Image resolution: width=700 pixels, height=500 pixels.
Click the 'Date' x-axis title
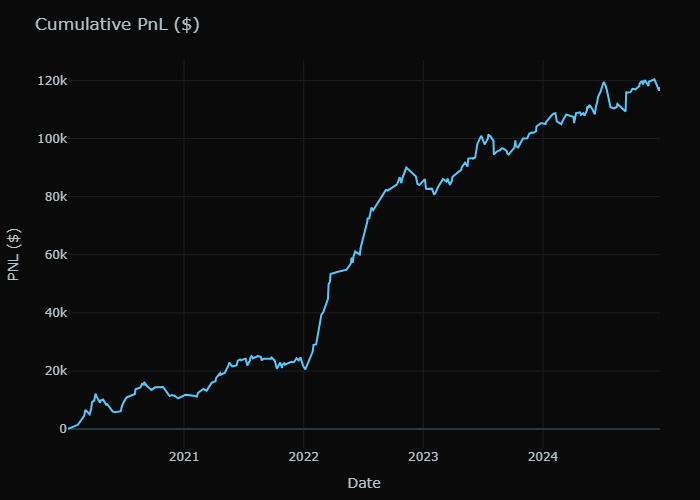coord(364,483)
